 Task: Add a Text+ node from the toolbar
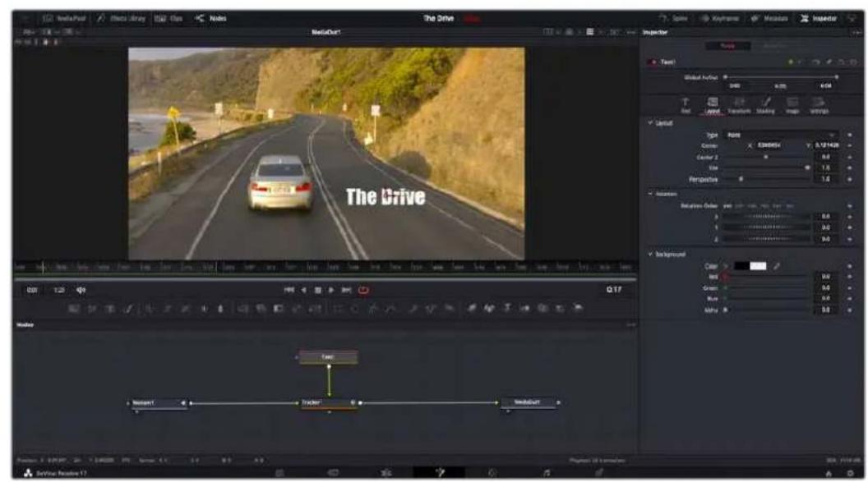click(x=110, y=309)
